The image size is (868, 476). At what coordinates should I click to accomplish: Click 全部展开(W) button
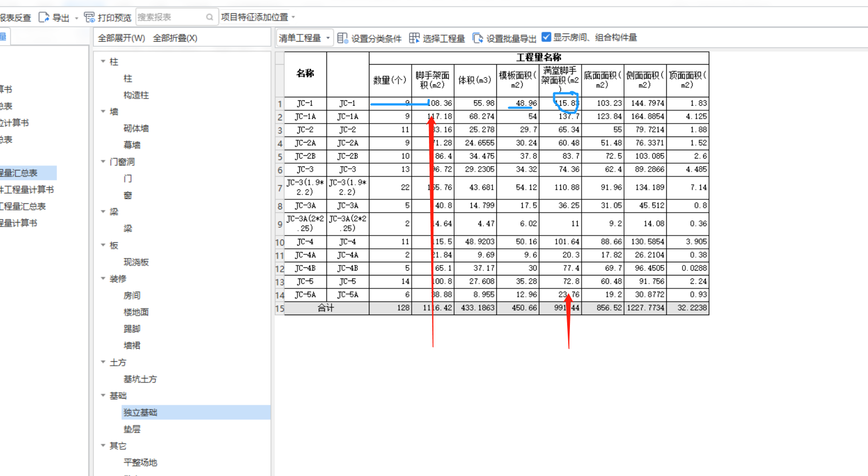121,38
